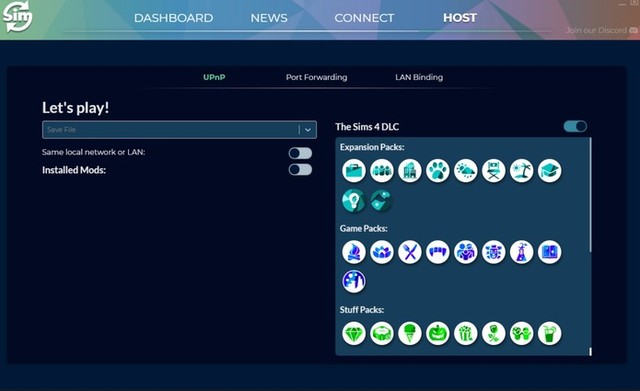The image size is (640, 391).
Task: Click the DLC list vertical scrollbar
Action: 590,195
